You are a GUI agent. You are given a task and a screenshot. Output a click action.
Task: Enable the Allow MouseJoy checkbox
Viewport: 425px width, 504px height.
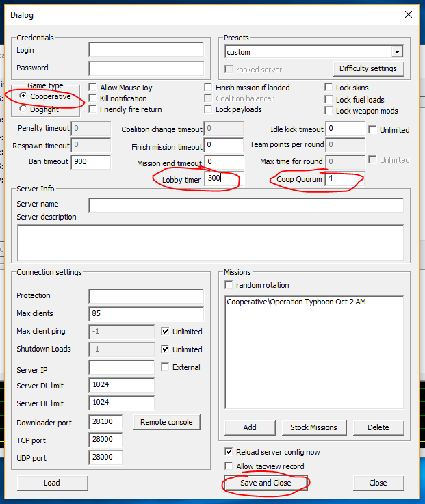93,88
